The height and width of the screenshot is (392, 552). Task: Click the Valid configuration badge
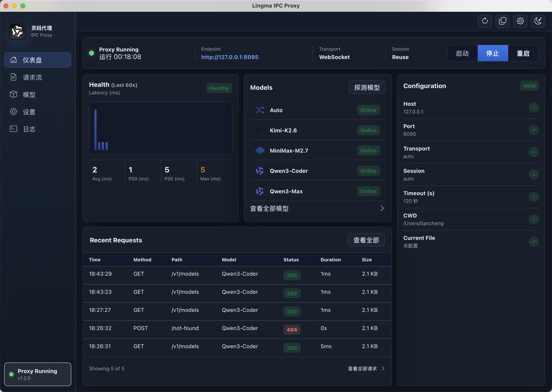coord(529,86)
